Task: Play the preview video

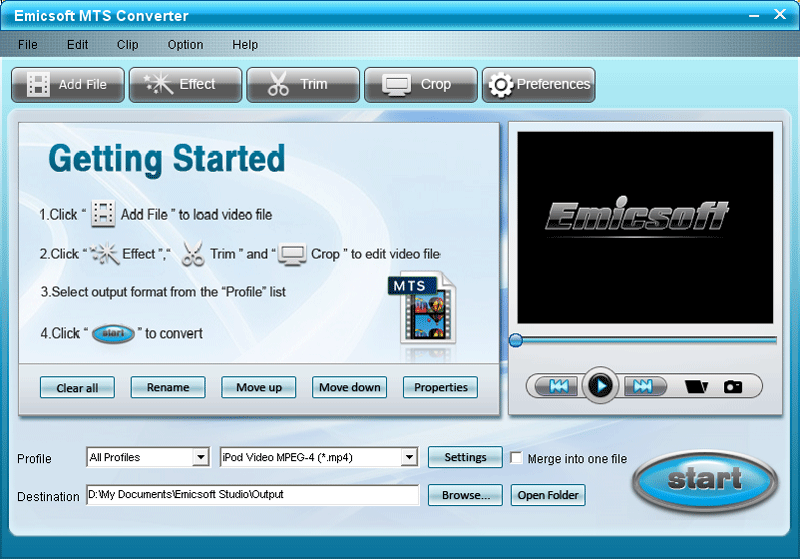Action: (601, 386)
